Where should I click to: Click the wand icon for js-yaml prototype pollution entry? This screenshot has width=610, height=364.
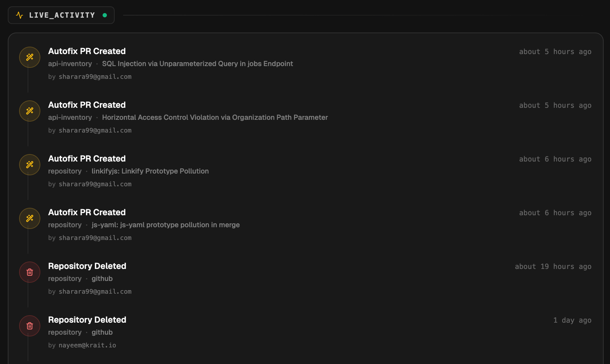pos(30,218)
